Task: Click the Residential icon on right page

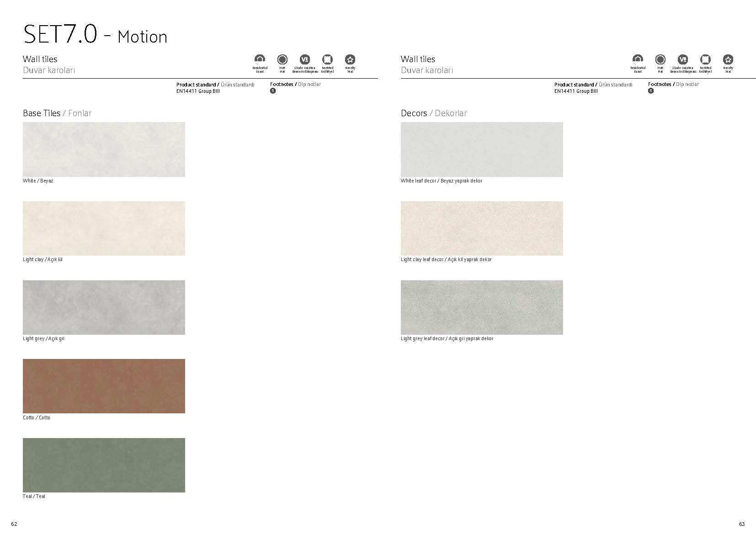Action: [x=638, y=59]
